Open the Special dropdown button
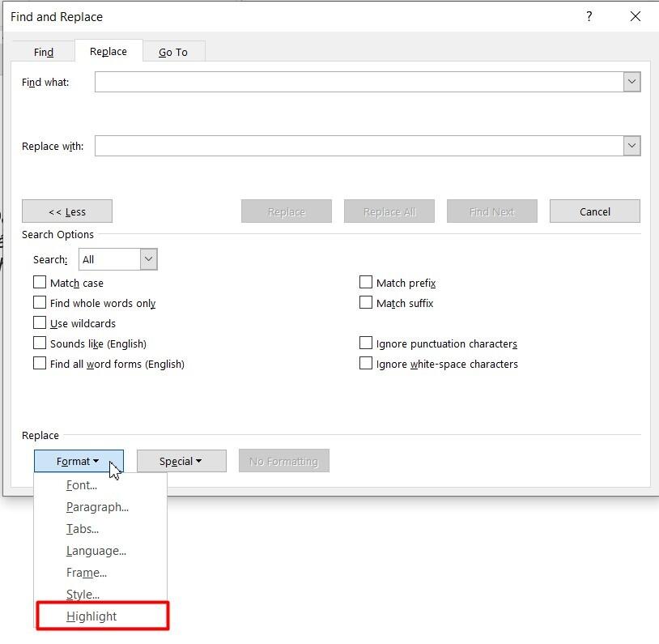 click(x=181, y=461)
